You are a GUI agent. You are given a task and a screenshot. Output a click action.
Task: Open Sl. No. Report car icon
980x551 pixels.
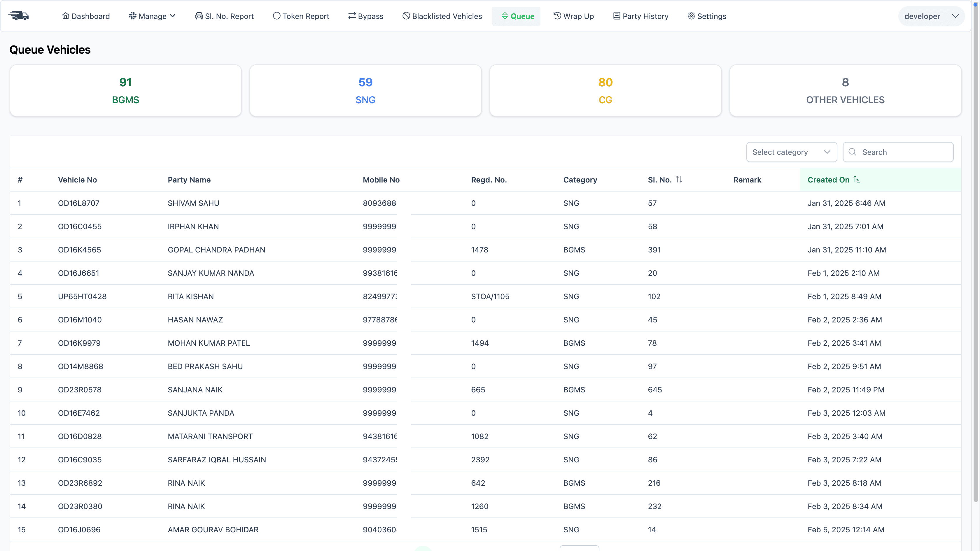pos(199,16)
